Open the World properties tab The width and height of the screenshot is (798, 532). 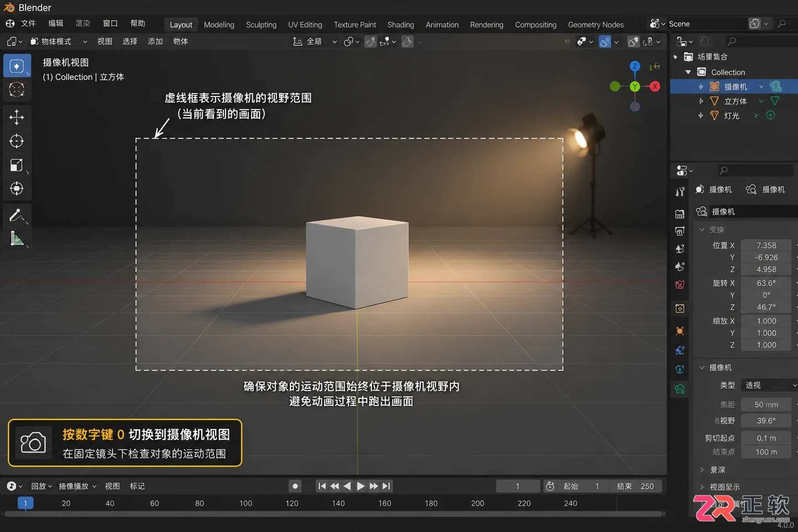pyautogui.click(x=680, y=284)
